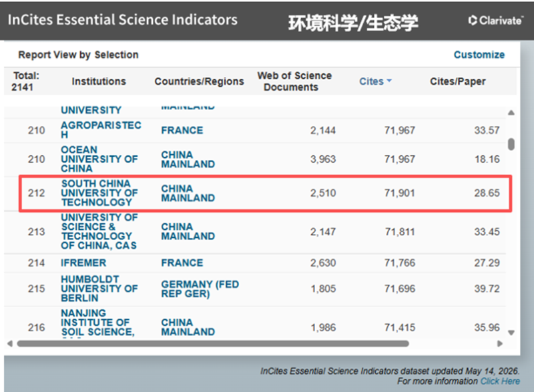Click the Clarivate logo
This screenshot has width=534, height=392.
(x=495, y=21)
